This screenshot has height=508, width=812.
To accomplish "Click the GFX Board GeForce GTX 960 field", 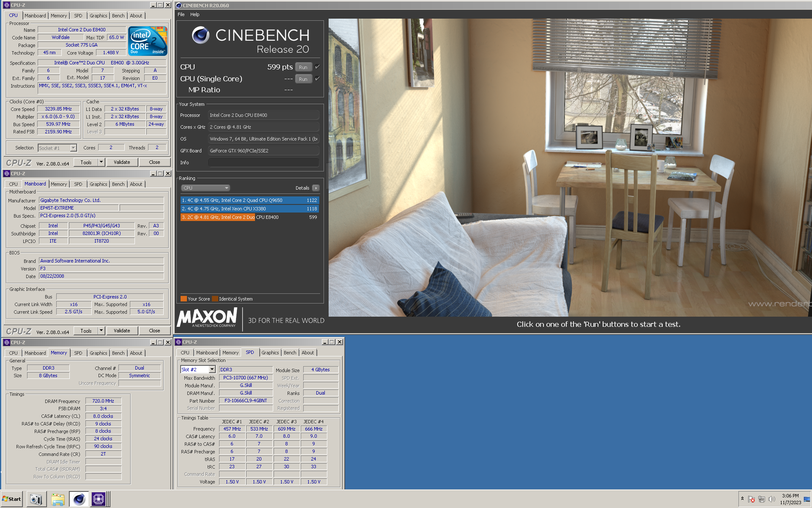I will [x=263, y=151].
